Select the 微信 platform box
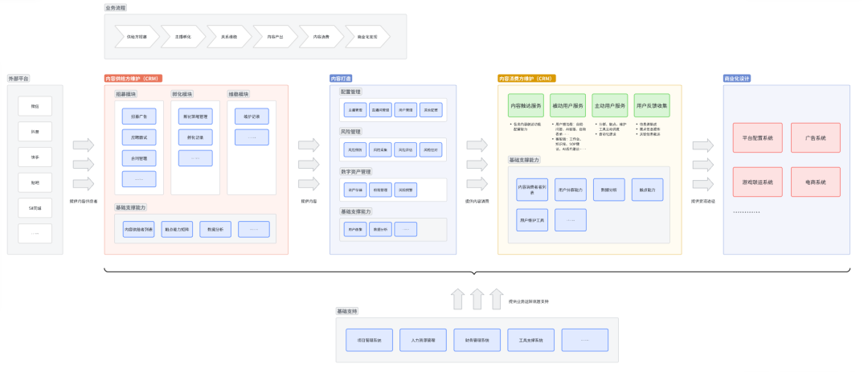This screenshot has width=868, height=372. click(35, 106)
